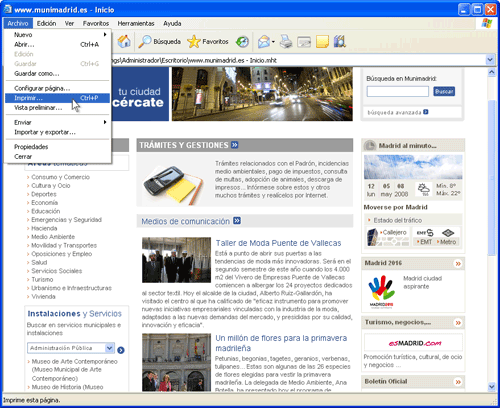Click the Callejero building icon
This screenshot has height=408, width=500.
[372, 237]
